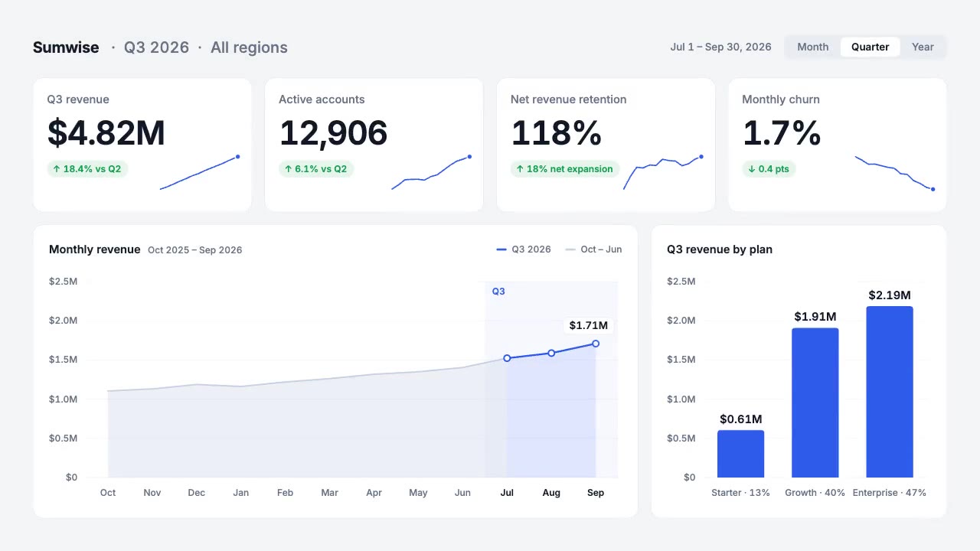The image size is (980, 551).
Task: Click the Sep x-axis label
Action: (596, 493)
